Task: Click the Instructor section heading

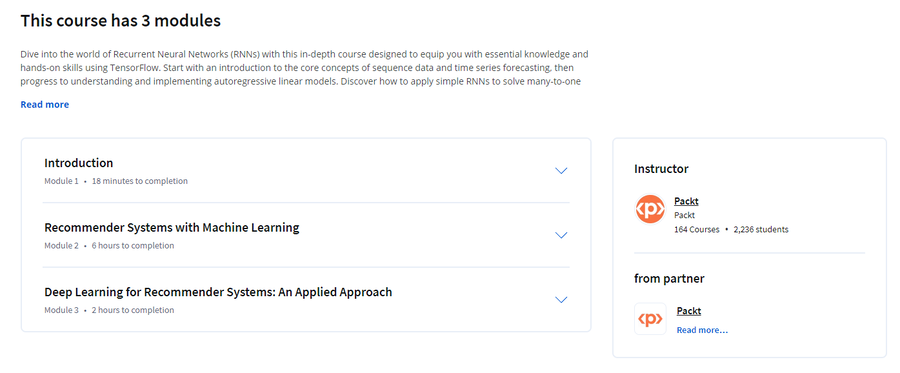Action: click(x=661, y=169)
